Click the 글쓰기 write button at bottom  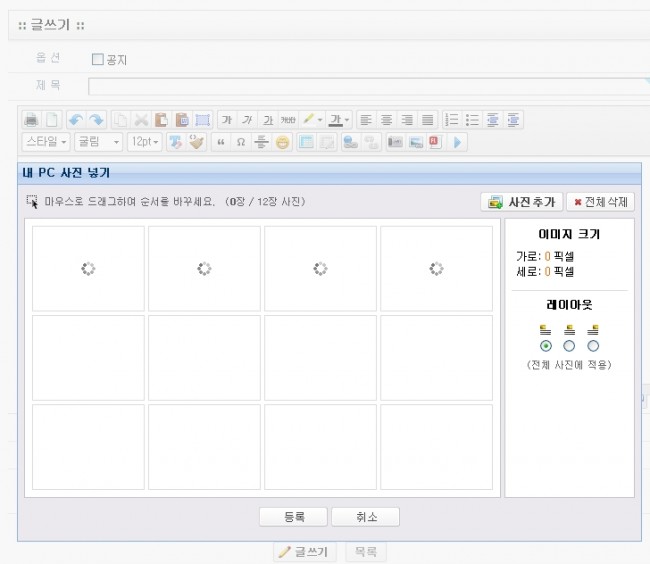pos(305,552)
